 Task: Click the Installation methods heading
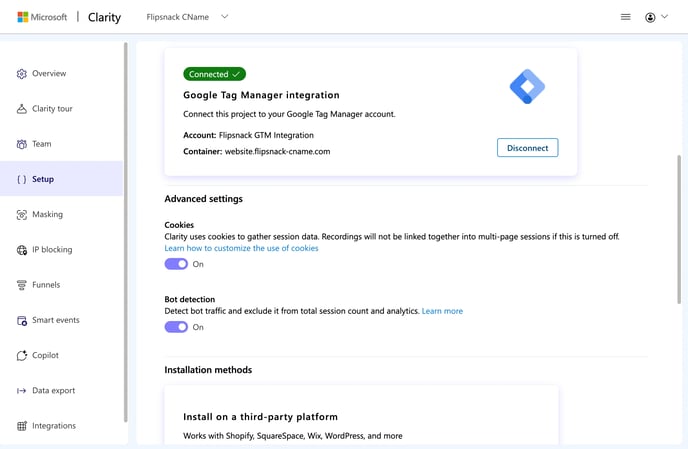[208, 370]
